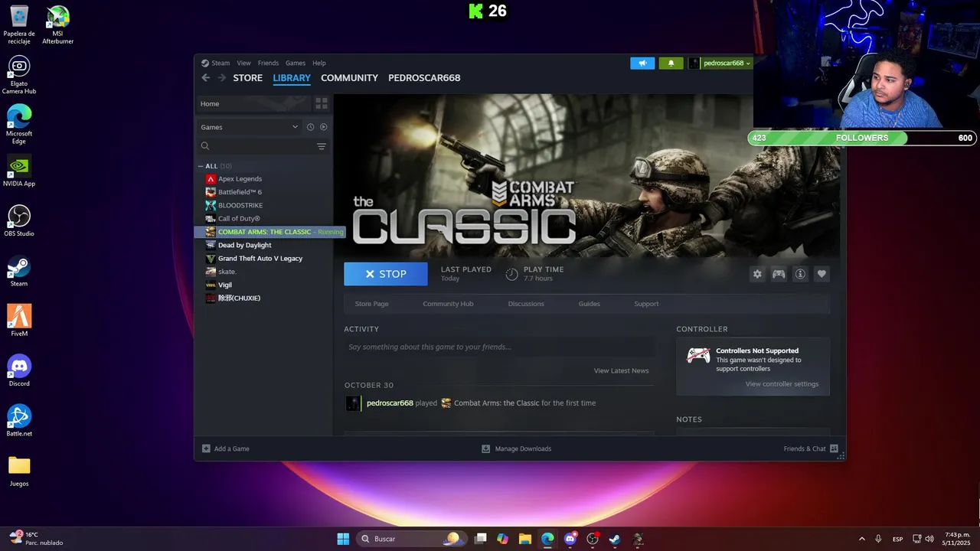Open Juegos folder on desktop

(x=19, y=471)
